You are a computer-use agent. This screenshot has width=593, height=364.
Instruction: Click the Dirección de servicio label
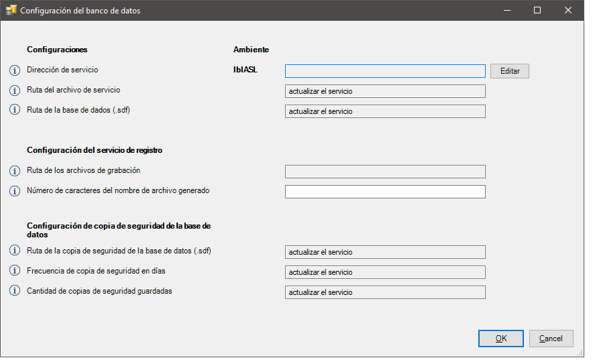click(x=62, y=70)
